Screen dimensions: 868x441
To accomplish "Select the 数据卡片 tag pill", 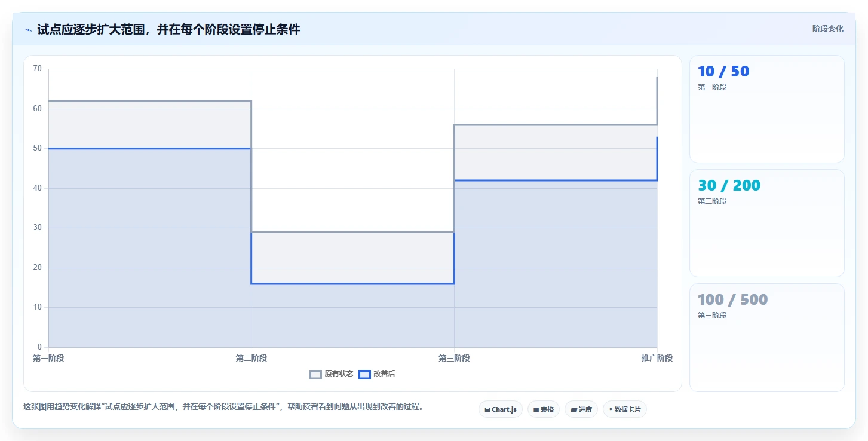I will click(625, 409).
